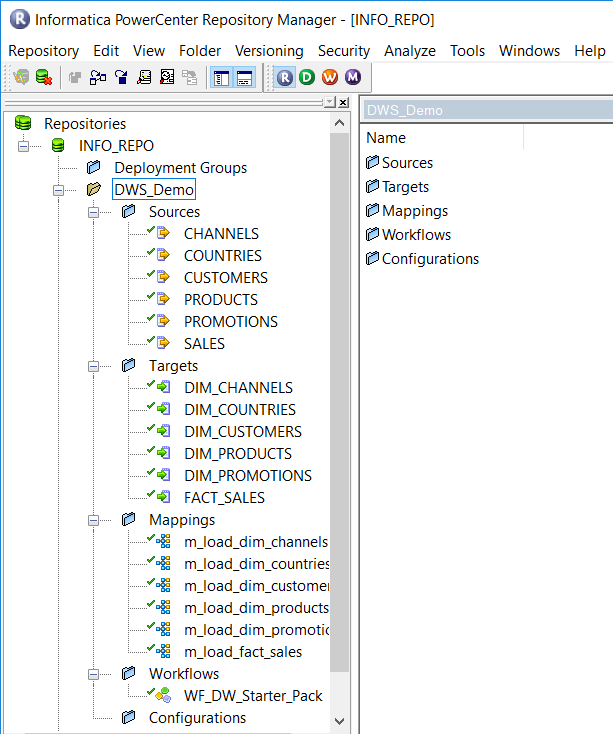Click the dependencies icon with blue squares and arrows
613x734 pixels.
(98, 77)
